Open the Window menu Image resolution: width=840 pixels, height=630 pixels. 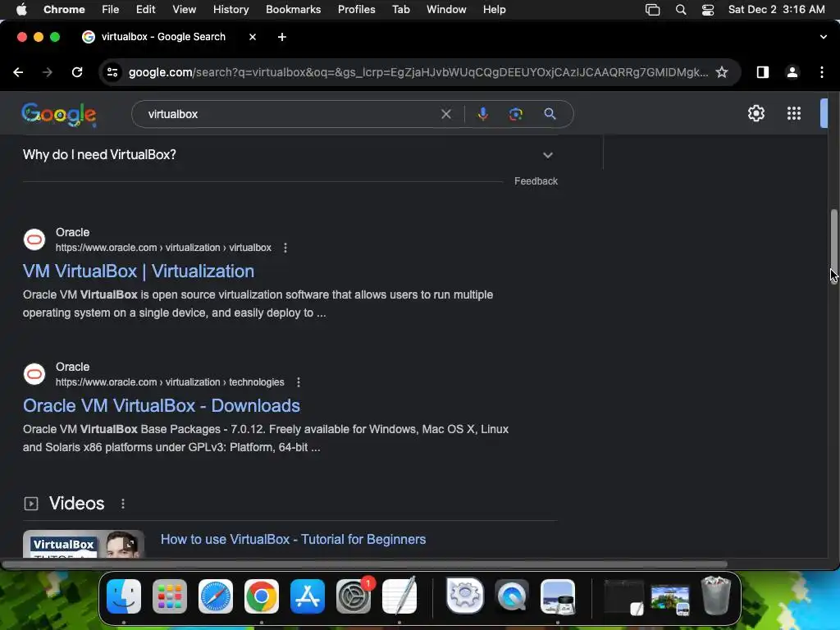[446, 9]
